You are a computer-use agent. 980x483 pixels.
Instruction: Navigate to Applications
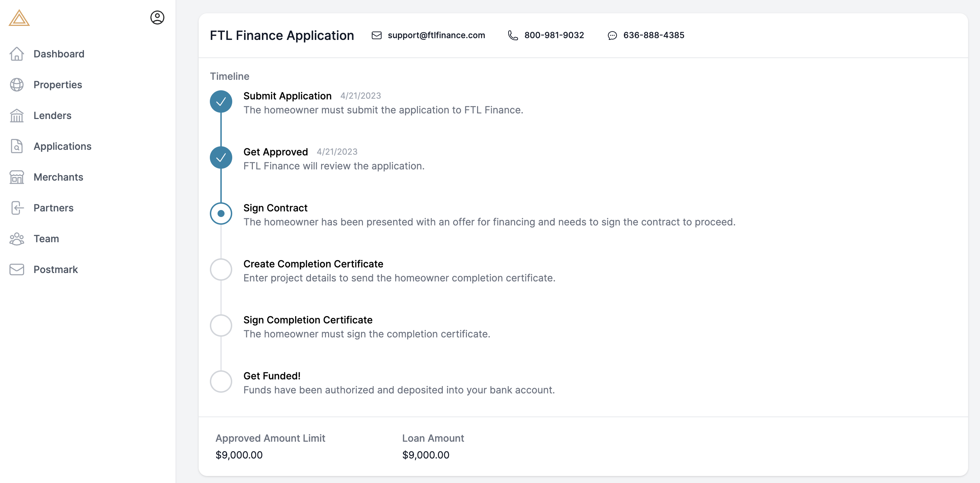[62, 147]
